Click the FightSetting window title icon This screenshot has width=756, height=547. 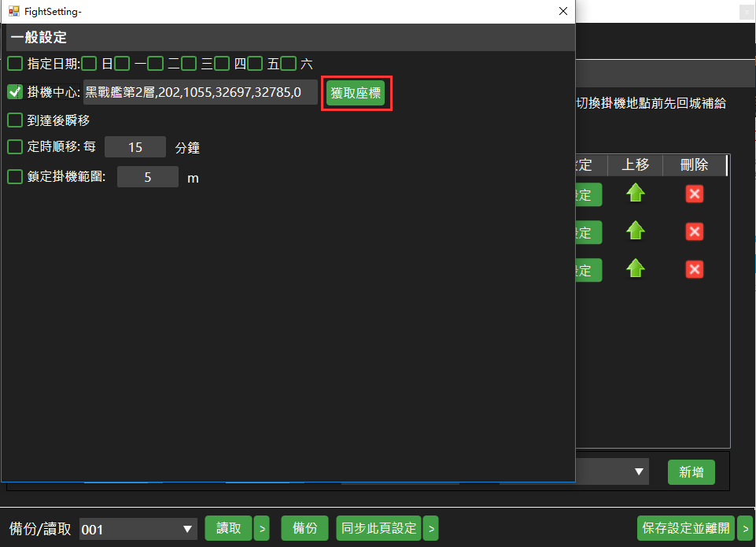point(13,11)
